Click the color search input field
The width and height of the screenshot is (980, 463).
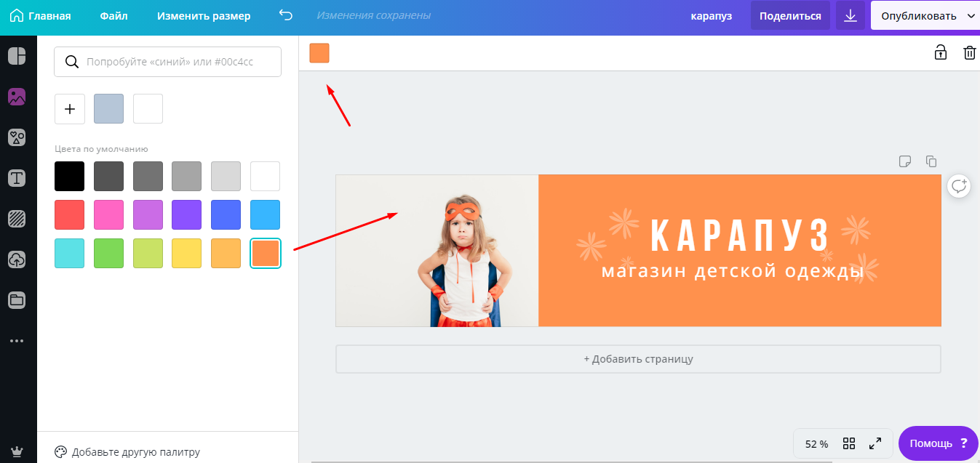click(x=167, y=62)
